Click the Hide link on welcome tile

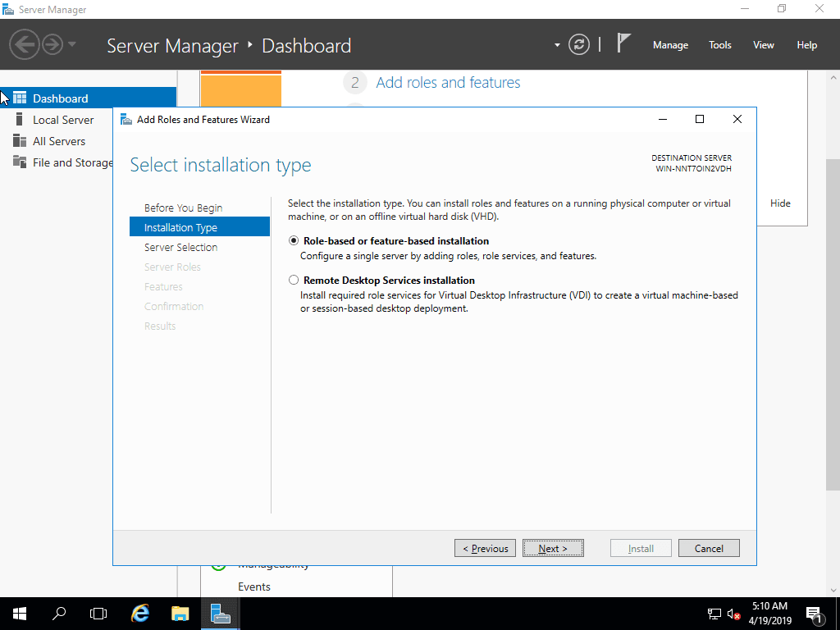(780, 203)
